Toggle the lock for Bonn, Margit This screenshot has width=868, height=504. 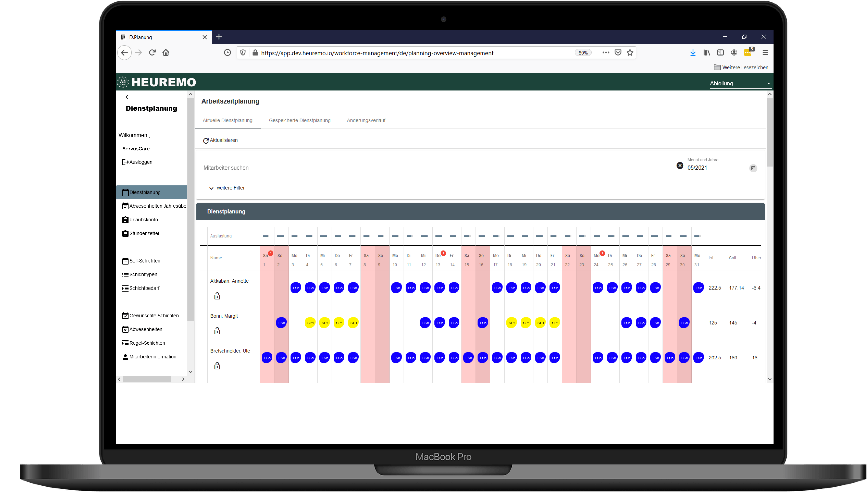point(217,331)
